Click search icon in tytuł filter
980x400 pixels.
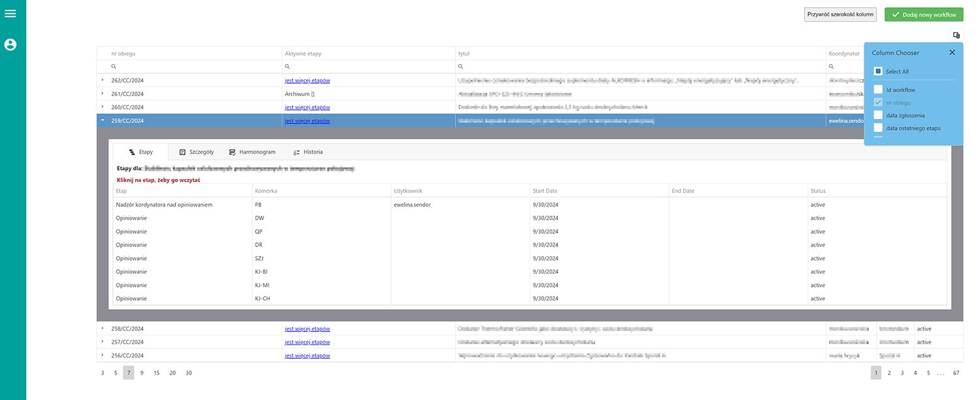461,67
